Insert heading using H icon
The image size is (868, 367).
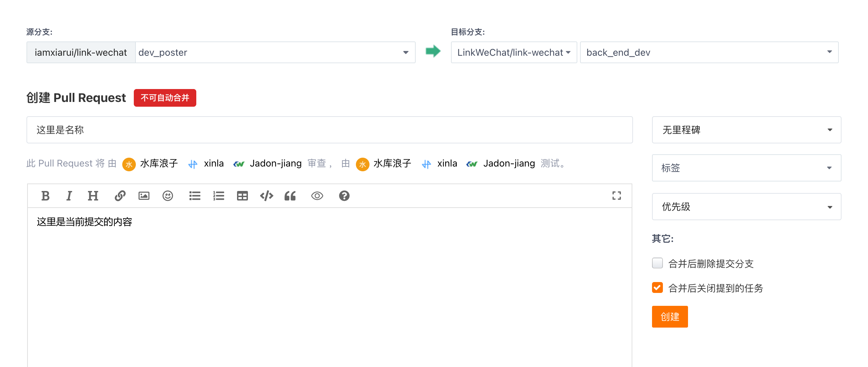[x=93, y=196]
